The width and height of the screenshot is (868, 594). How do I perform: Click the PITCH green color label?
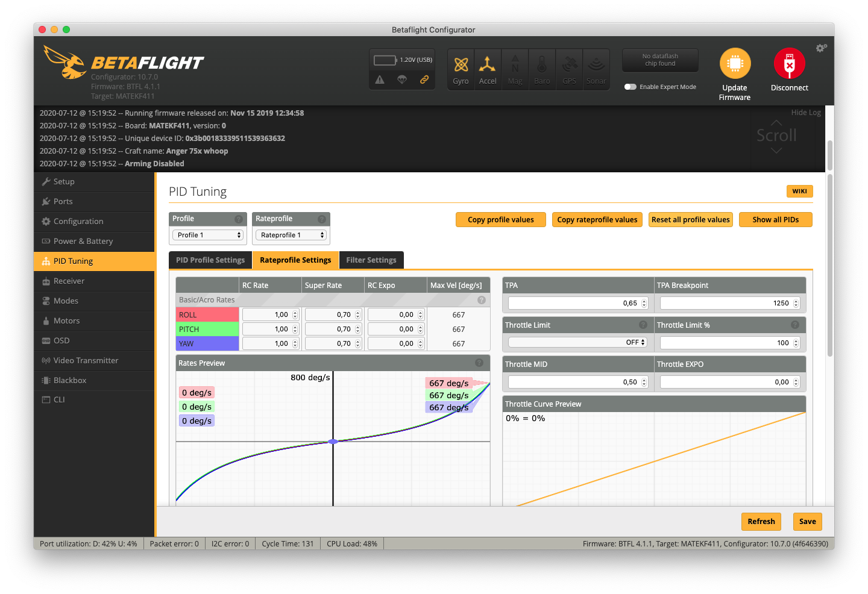207,329
